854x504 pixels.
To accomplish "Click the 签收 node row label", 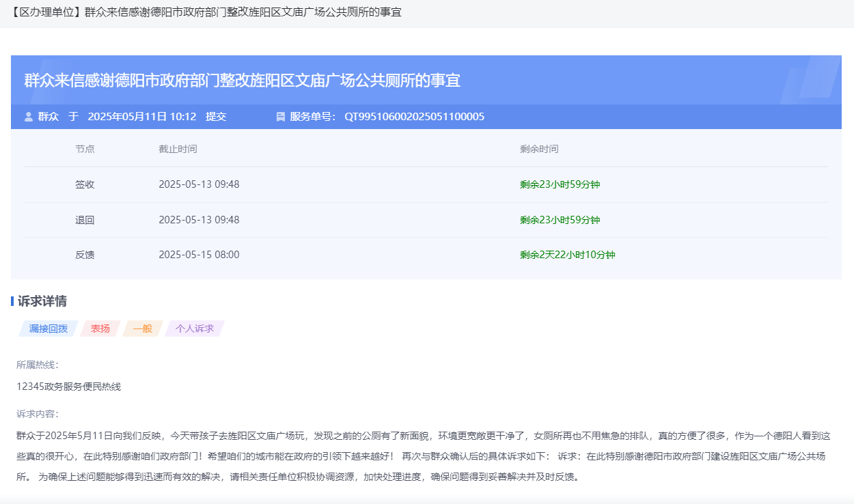I will click(x=85, y=184).
